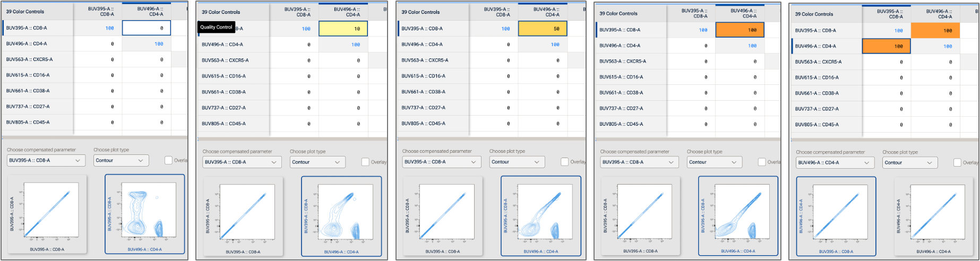Select the BUV395-A :: CD8-A column header in rightmost panel
The width and height of the screenshot is (980, 261).
895,14
